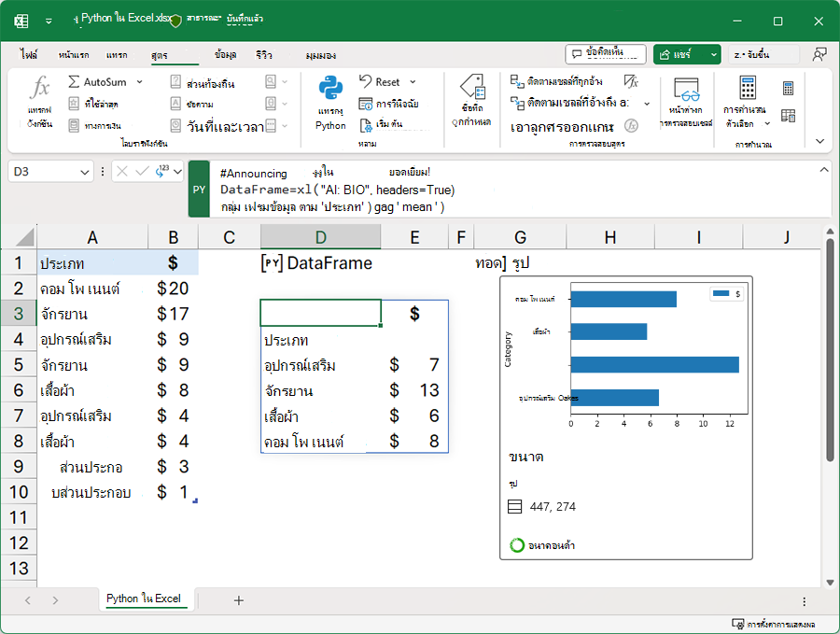The height and width of the screenshot is (634, 840).
Task: Click the profile person icon at top right
Action: (x=819, y=54)
